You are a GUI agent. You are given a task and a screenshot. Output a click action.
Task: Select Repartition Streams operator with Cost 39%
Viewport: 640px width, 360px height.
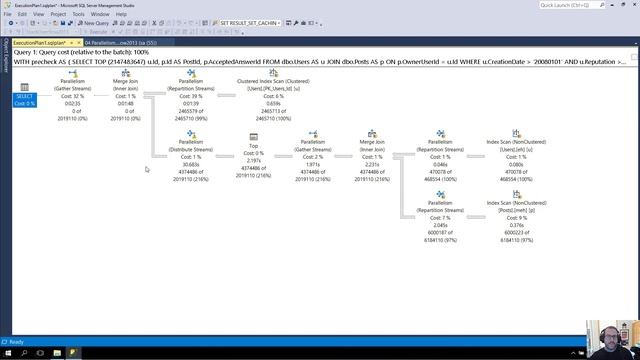pyautogui.click(x=191, y=96)
